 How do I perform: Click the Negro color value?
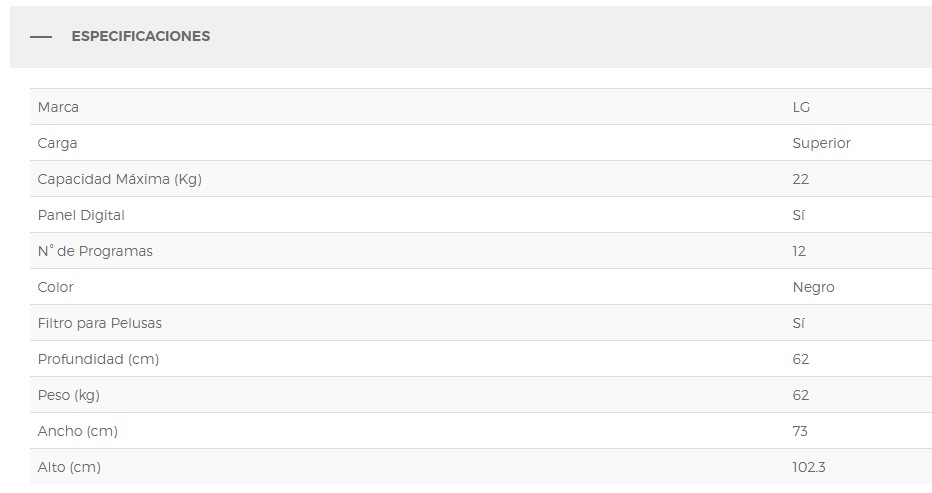[813, 287]
